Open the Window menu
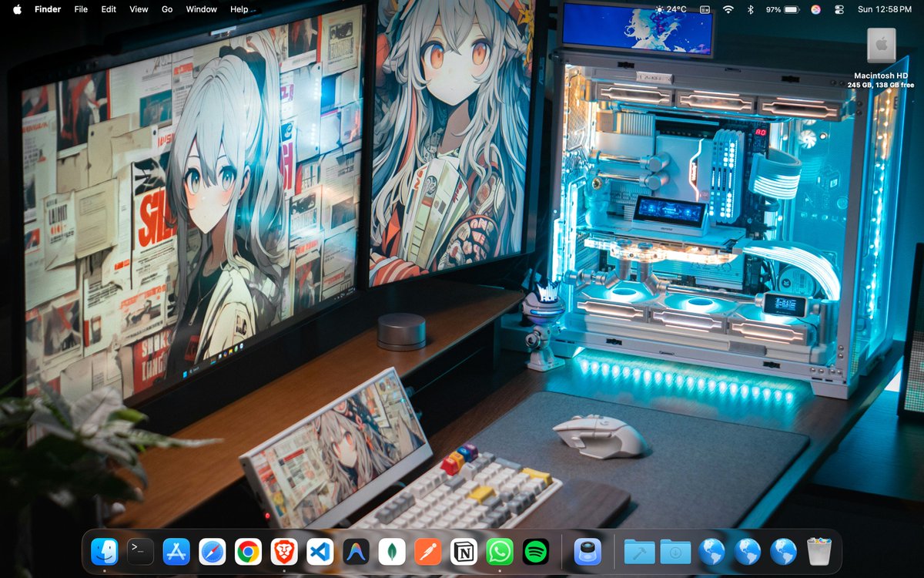Image resolution: width=924 pixels, height=578 pixels. (202, 9)
